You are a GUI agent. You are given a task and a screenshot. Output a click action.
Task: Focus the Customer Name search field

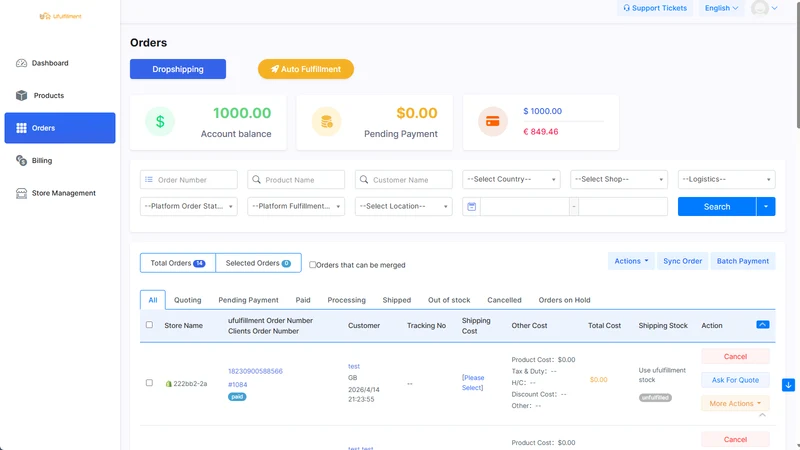pos(404,180)
